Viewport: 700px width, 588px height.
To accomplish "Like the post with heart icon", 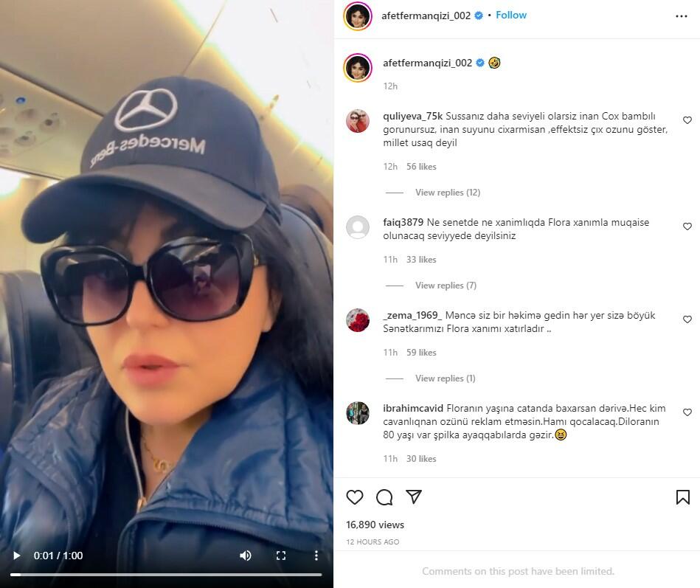I will pos(355,497).
